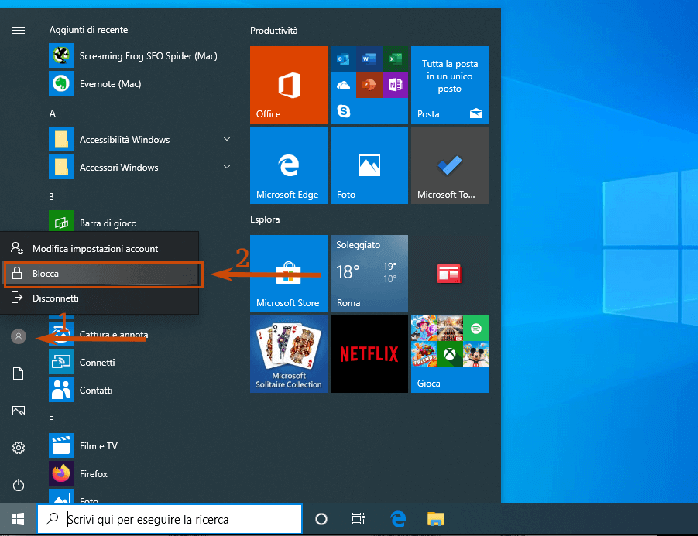This screenshot has height=536, width=698.
Task: Expand the Accessori Windows folder
Action: [140, 167]
